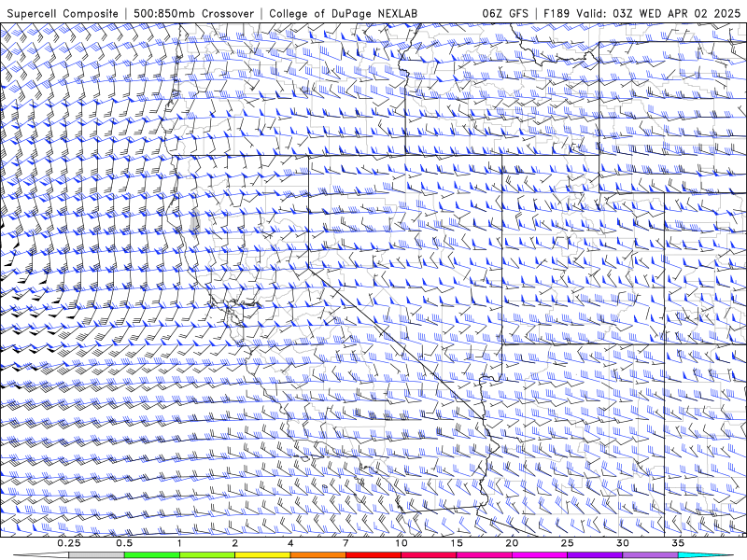Click the legend value '7'
Screen dimensions: 747x560
click(345, 543)
